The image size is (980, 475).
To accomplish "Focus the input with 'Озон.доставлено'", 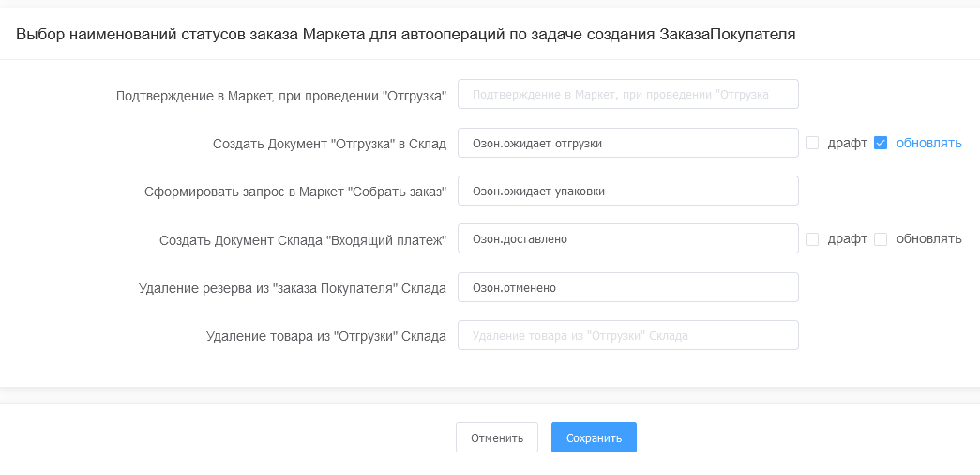I will (627, 239).
